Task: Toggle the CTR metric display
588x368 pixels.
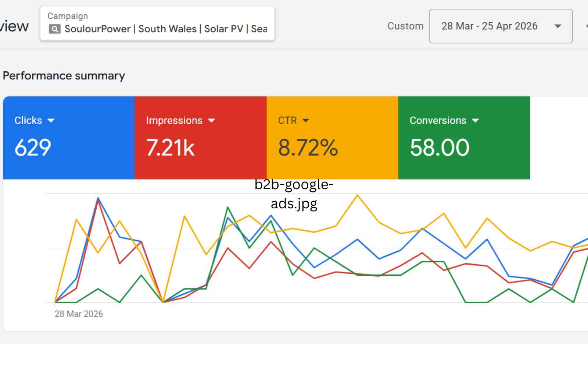Action: pos(331,138)
